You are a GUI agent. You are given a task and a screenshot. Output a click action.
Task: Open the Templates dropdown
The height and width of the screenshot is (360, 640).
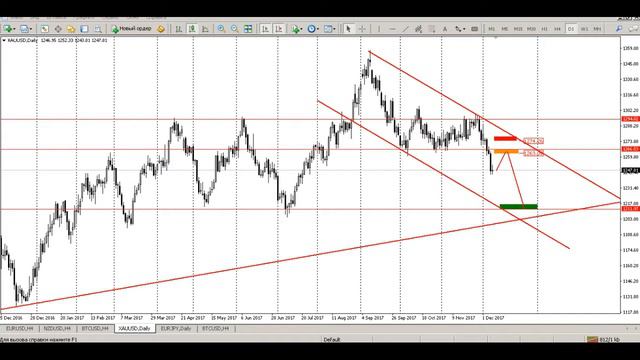coord(329,29)
